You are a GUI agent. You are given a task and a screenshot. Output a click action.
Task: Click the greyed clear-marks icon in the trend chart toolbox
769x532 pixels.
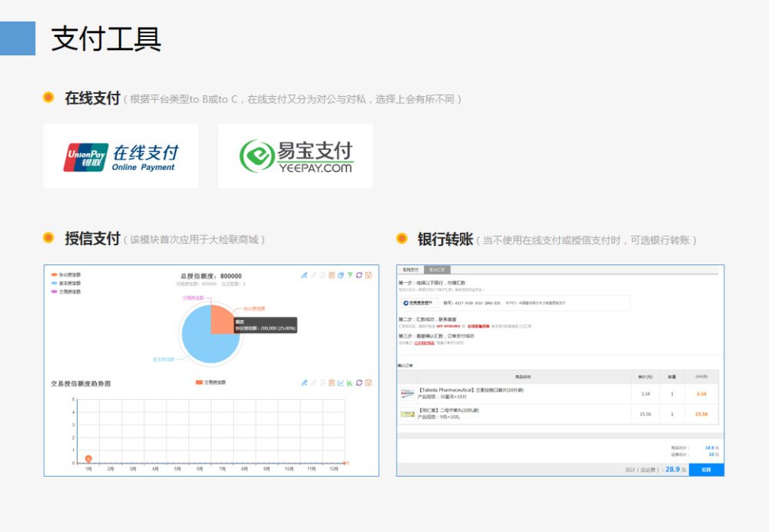coord(323,383)
